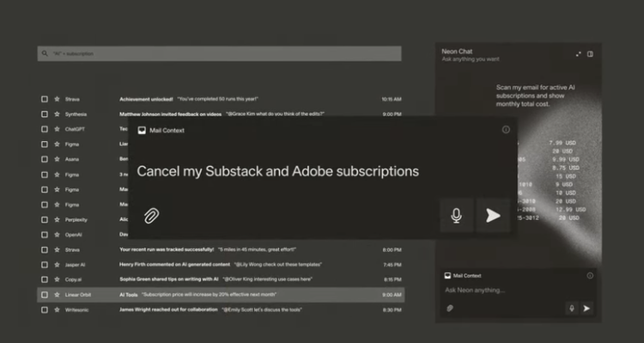The height and width of the screenshot is (343, 644).
Task: Star the Jasper AI email
Action: [57, 265]
